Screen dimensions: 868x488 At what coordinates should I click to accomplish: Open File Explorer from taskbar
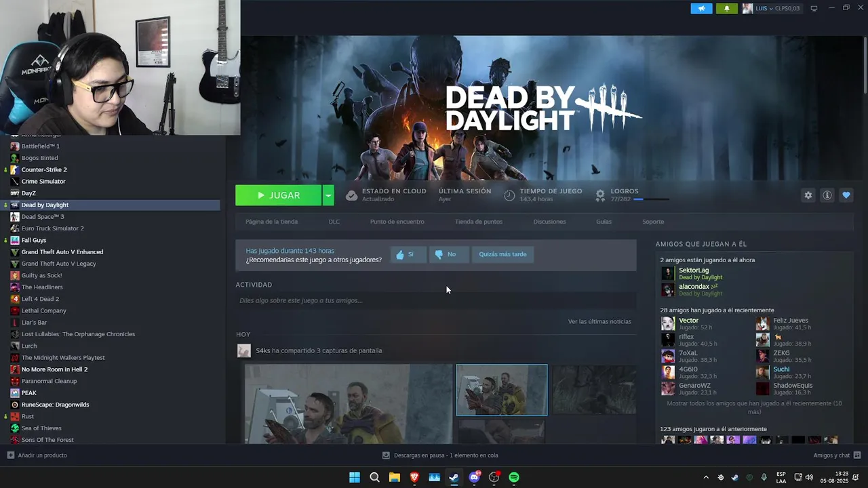pyautogui.click(x=395, y=477)
